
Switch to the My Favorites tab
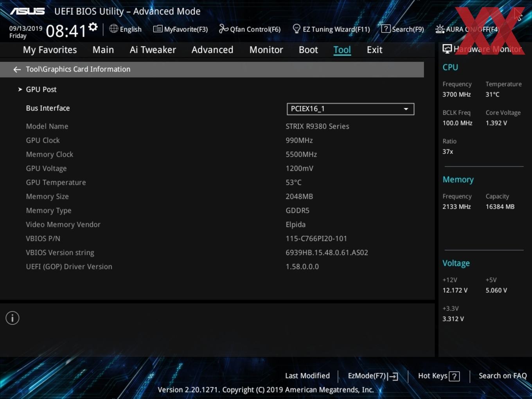pos(50,50)
